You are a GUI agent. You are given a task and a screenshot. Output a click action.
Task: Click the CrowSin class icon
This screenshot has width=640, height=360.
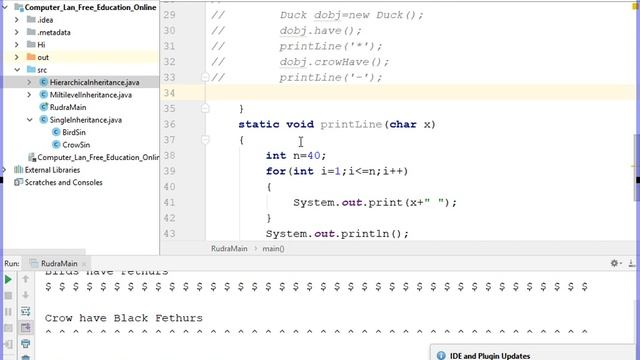pyautogui.click(x=56, y=145)
